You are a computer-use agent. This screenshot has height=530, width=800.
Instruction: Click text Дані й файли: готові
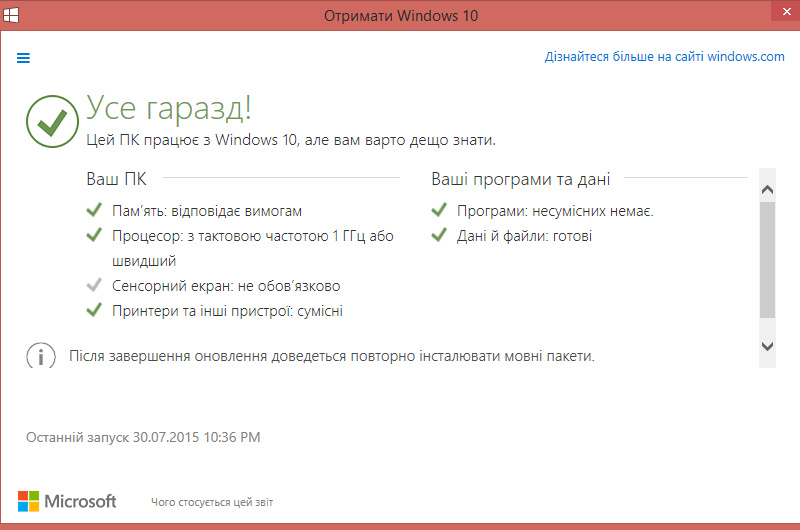click(524, 236)
